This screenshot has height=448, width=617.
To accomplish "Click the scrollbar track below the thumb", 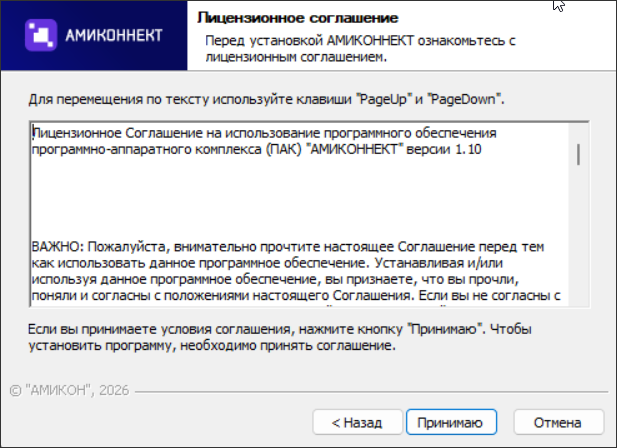I will click(x=578, y=240).
